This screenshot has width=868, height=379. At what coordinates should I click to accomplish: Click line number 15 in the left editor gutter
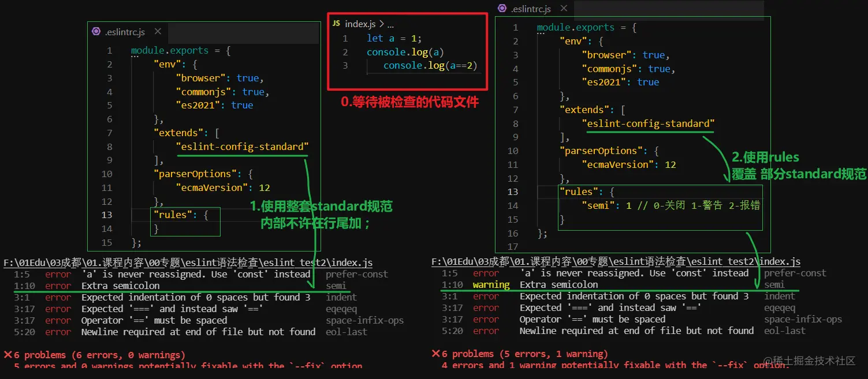point(106,242)
